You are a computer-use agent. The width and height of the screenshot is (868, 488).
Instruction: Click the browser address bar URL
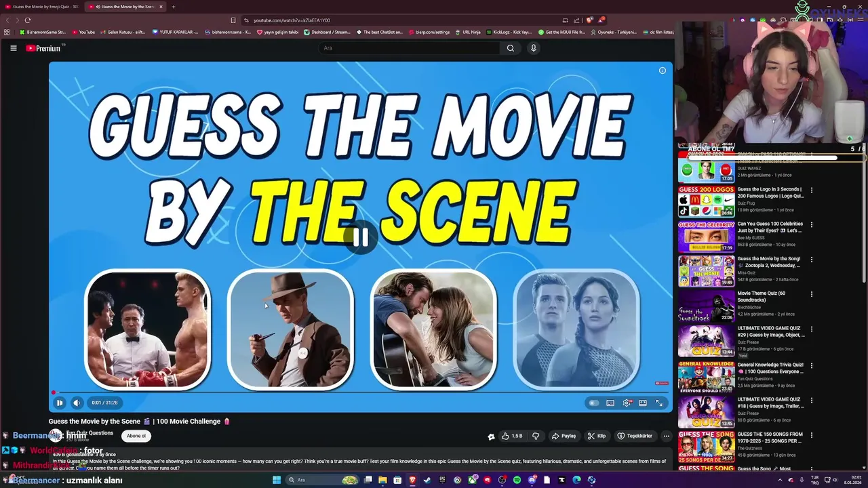click(x=292, y=20)
